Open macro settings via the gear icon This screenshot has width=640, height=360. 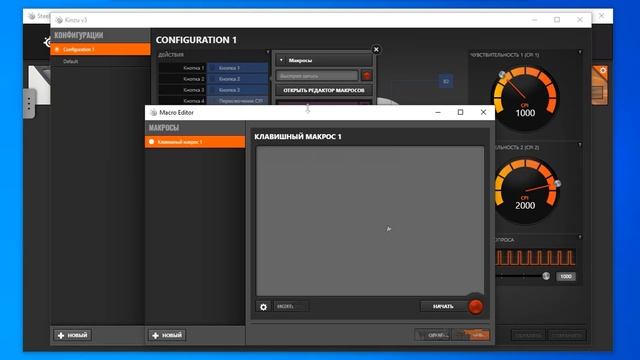coord(263,307)
